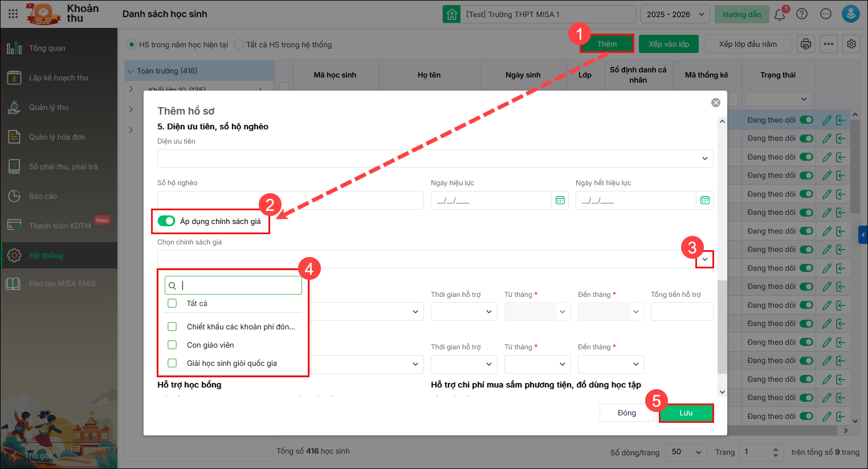Open the user avatar menu
This screenshot has width=868, height=469.
tap(851, 14)
